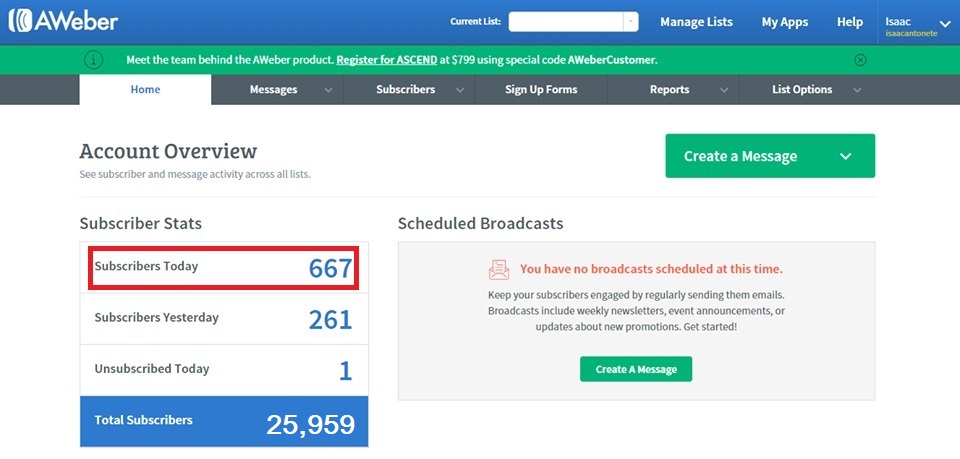Open the Messages menu arrow
This screenshot has height=459, width=960.
point(328,90)
